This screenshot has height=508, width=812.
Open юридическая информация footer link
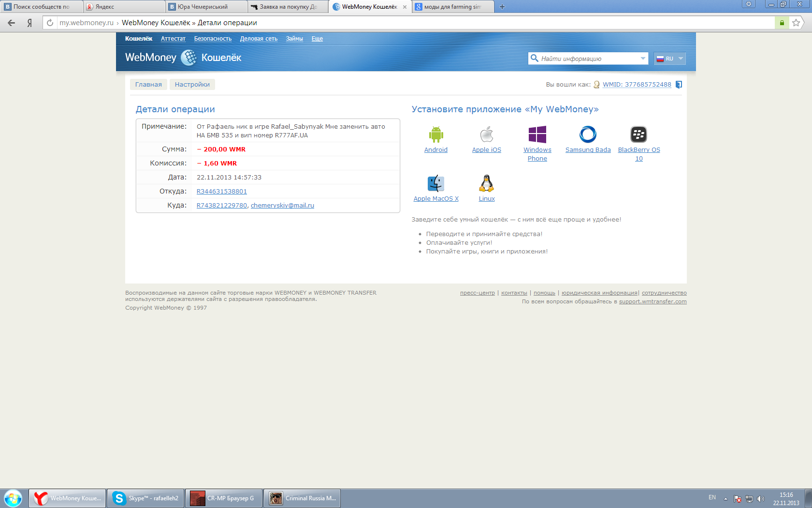pyautogui.click(x=599, y=293)
